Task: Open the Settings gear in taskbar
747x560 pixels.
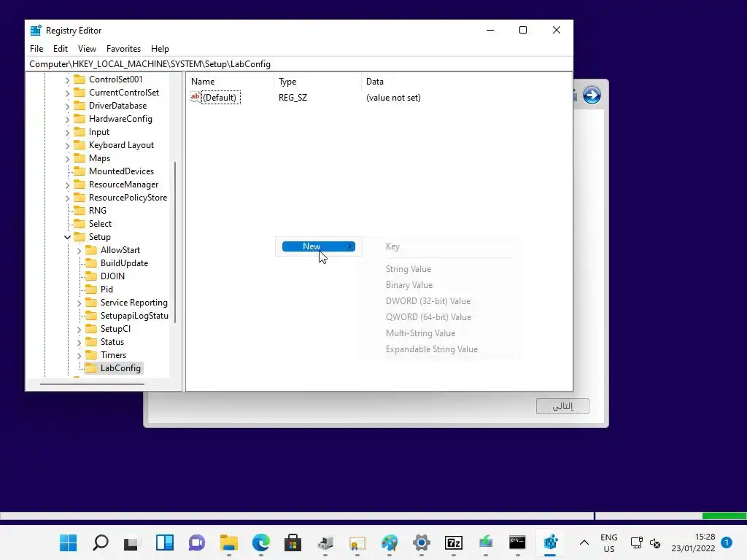Action: 421,542
